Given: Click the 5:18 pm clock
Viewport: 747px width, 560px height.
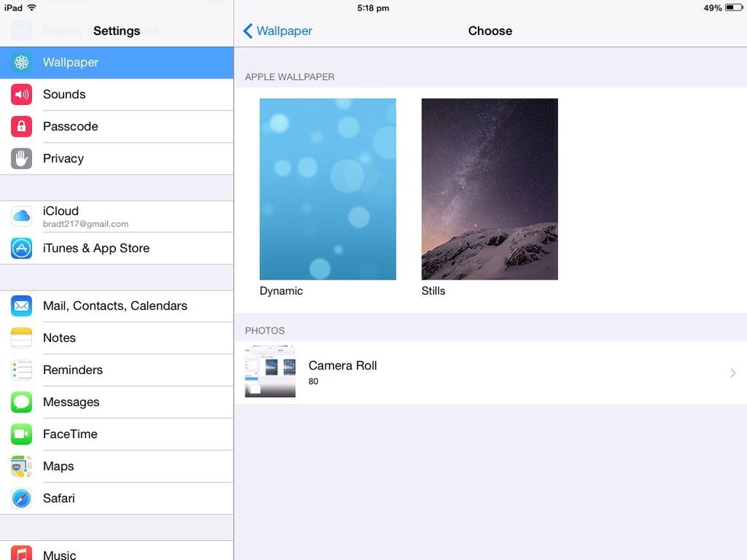Looking at the screenshot, I should (x=373, y=8).
